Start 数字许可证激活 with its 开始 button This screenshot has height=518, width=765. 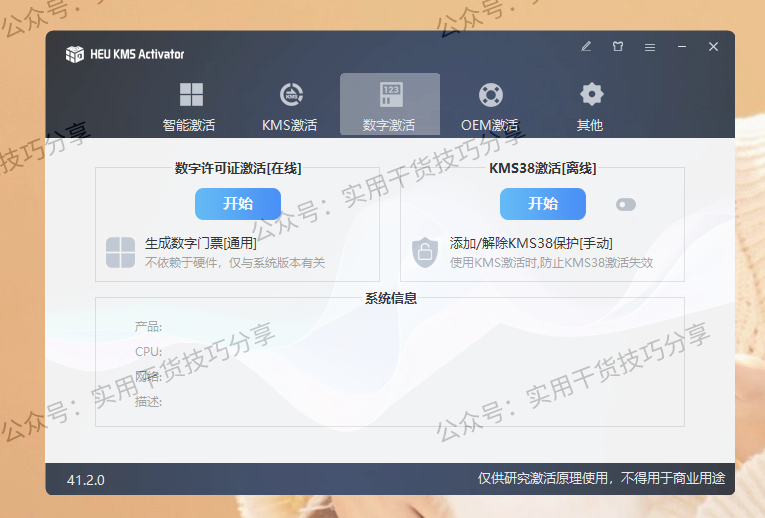click(238, 204)
